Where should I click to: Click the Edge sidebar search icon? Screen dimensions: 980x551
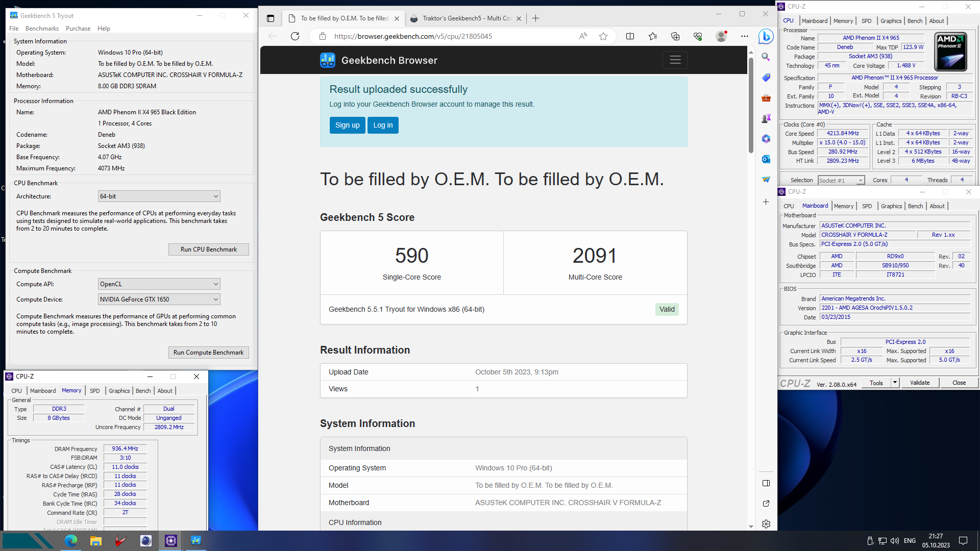766,57
